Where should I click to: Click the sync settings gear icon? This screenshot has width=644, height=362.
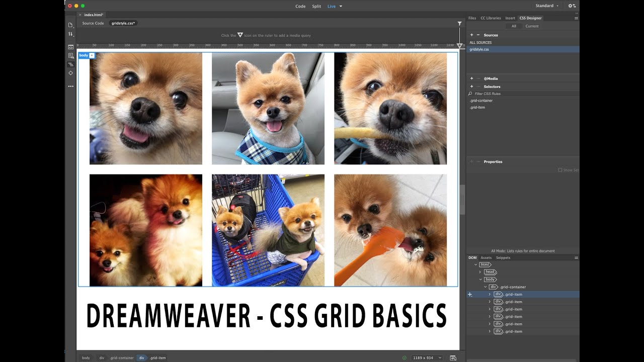coord(572,6)
